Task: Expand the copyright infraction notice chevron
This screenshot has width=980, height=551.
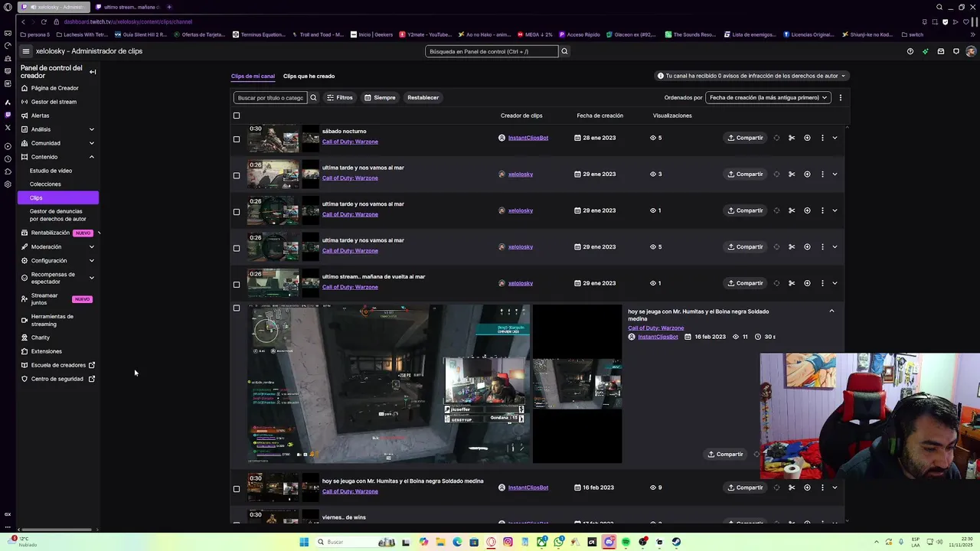Action: click(843, 76)
